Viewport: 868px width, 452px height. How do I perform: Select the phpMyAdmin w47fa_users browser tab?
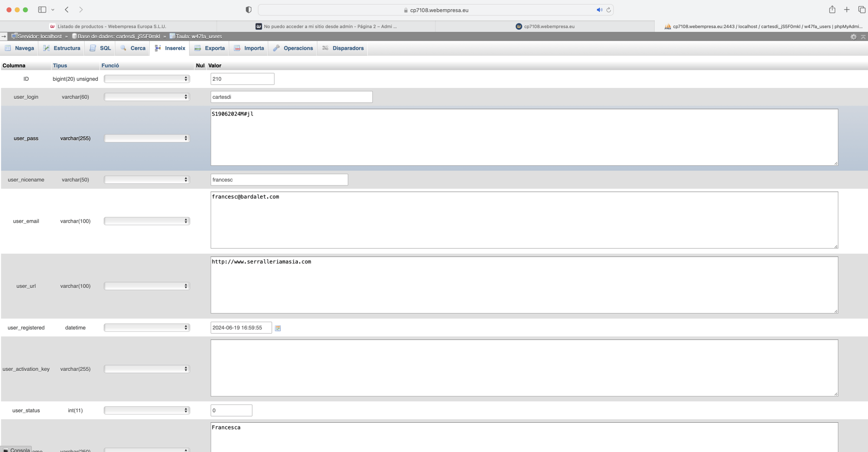[x=762, y=26]
